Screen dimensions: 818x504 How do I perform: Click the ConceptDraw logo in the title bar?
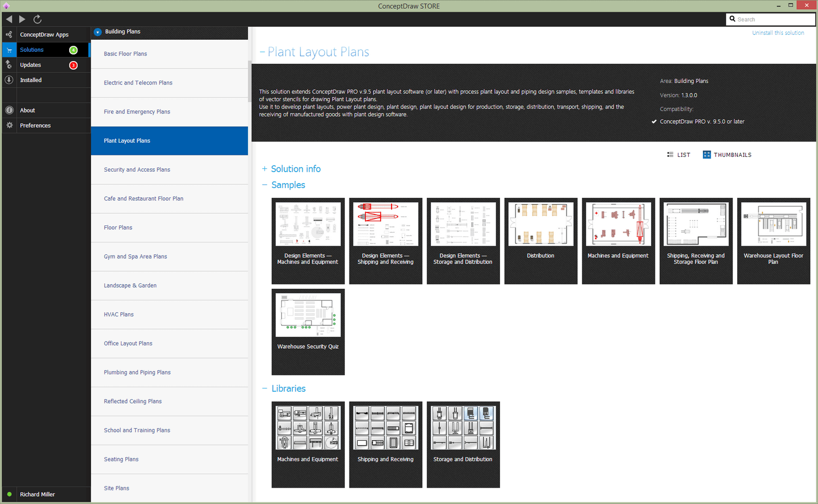pos(7,6)
